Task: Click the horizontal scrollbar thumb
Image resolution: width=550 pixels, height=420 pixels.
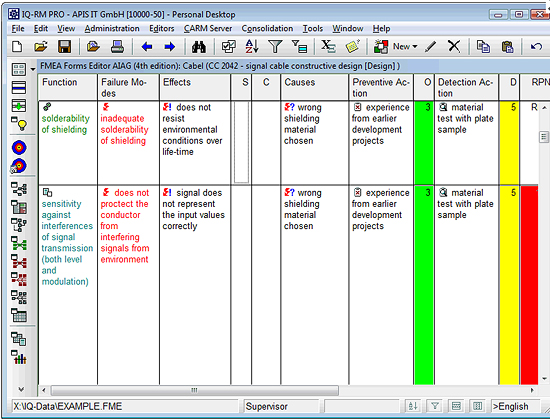Action: tap(195, 390)
